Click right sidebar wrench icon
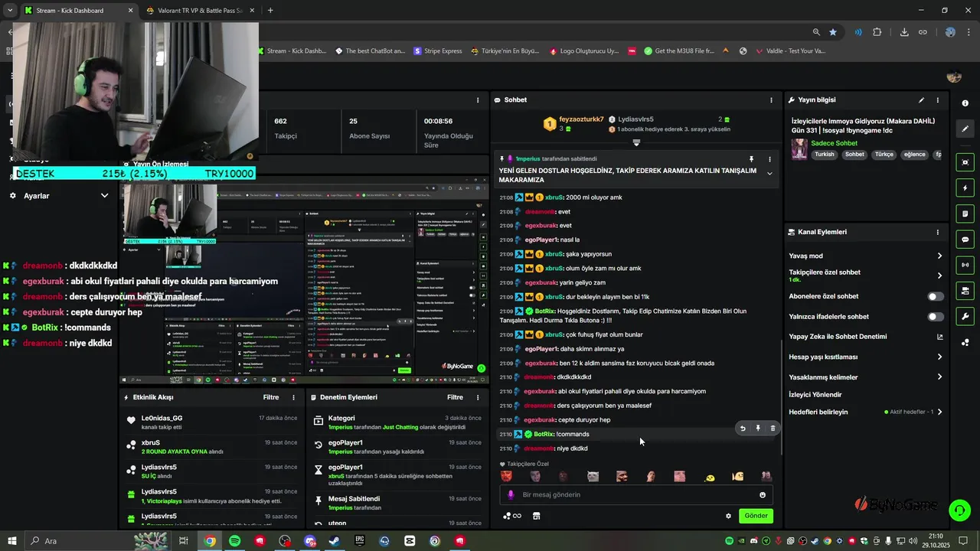 (x=965, y=317)
